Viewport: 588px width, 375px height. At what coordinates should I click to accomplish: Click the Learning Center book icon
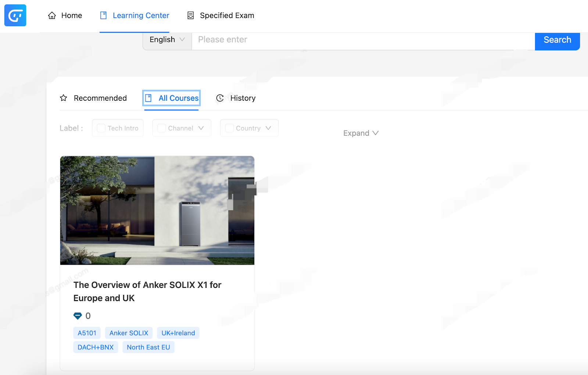(104, 15)
